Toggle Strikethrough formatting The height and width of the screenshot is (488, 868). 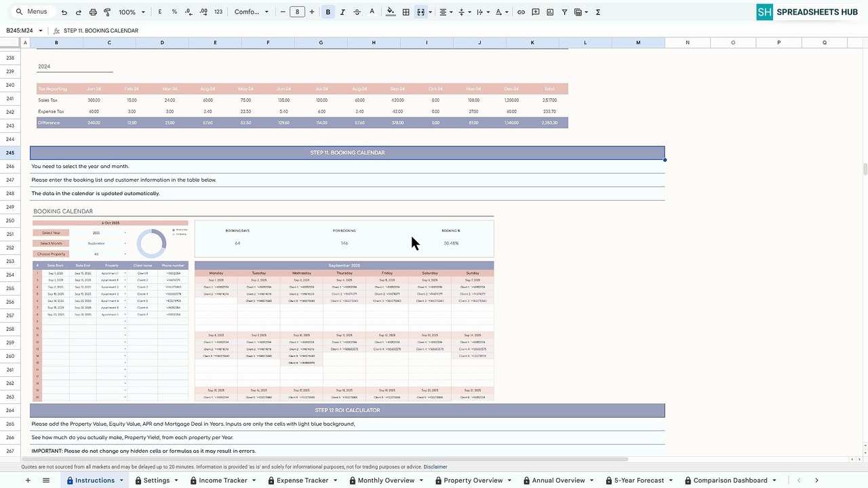point(357,12)
